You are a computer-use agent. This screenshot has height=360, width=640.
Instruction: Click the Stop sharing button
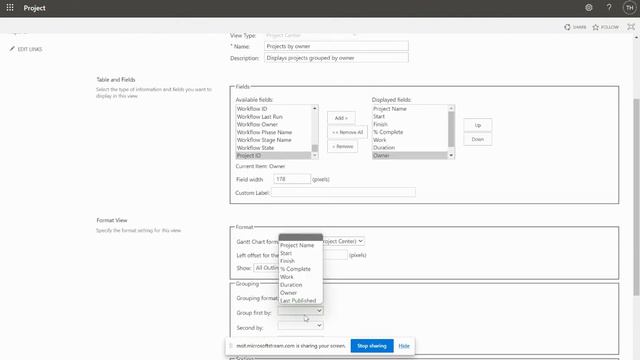pos(372,346)
